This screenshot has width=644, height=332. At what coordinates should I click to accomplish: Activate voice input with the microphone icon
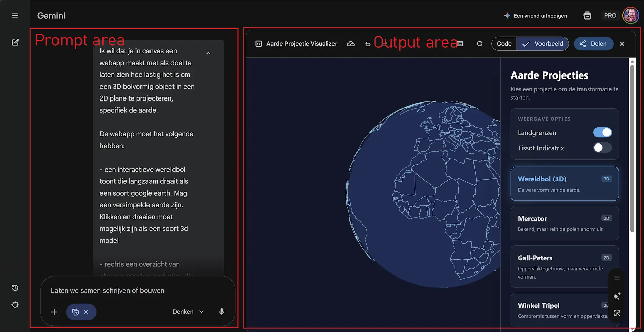[x=222, y=311]
